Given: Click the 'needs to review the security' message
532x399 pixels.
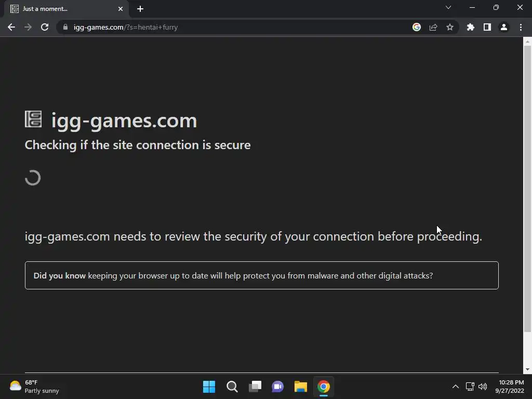Looking at the screenshot, I should tap(254, 236).
